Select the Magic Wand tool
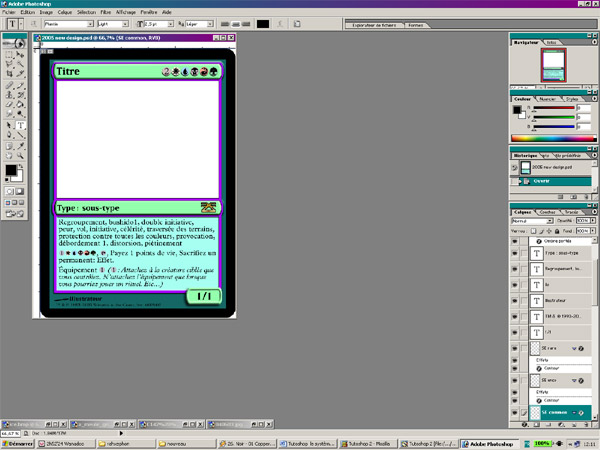The image size is (600, 450). (20, 64)
